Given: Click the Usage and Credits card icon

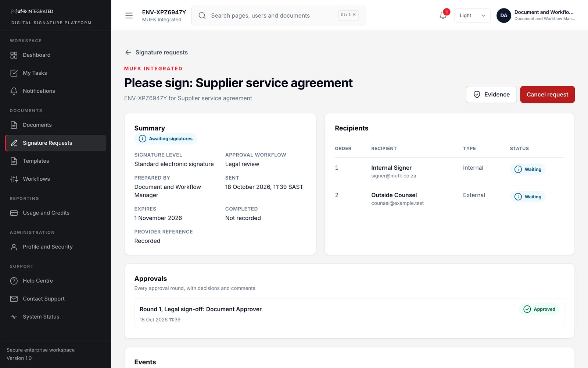Looking at the screenshot, I should 14,213.
